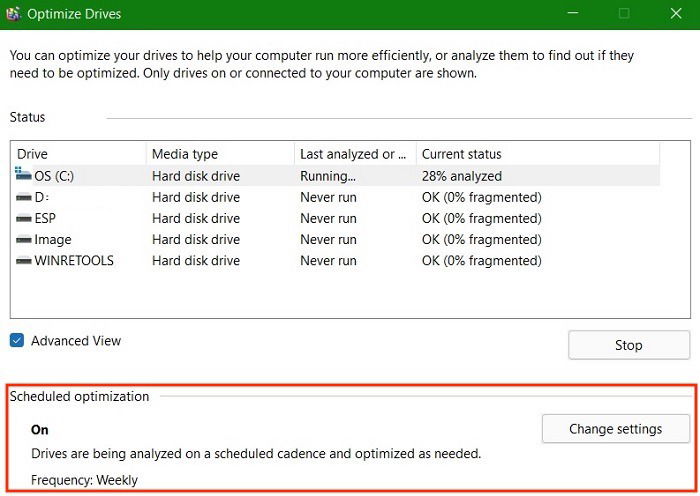Stop the running drive analysis

(x=629, y=345)
